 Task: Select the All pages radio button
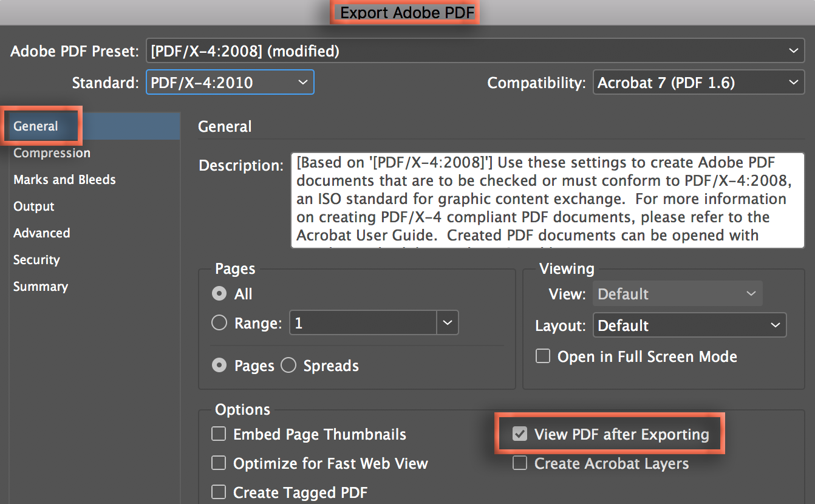click(219, 295)
